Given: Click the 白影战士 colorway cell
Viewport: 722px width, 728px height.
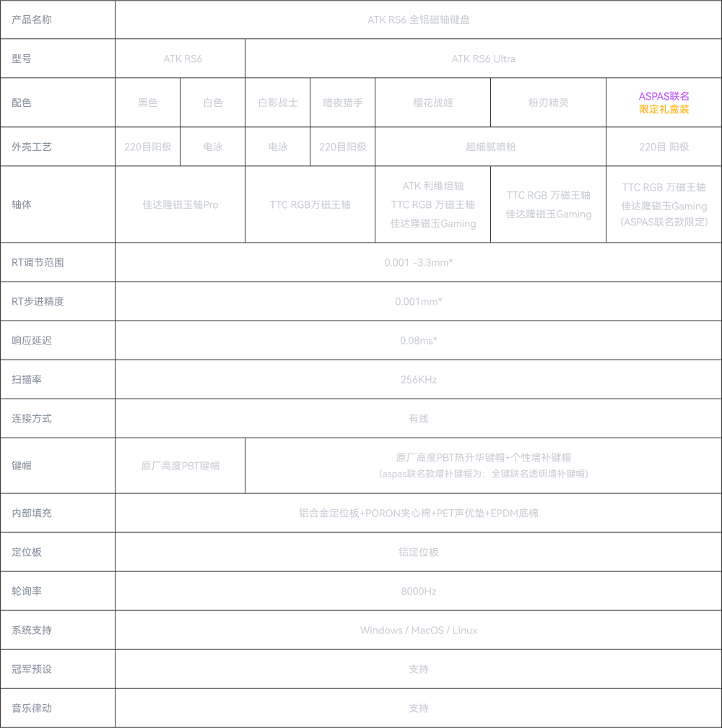Looking at the screenshot, I should (x=277, y=103).
